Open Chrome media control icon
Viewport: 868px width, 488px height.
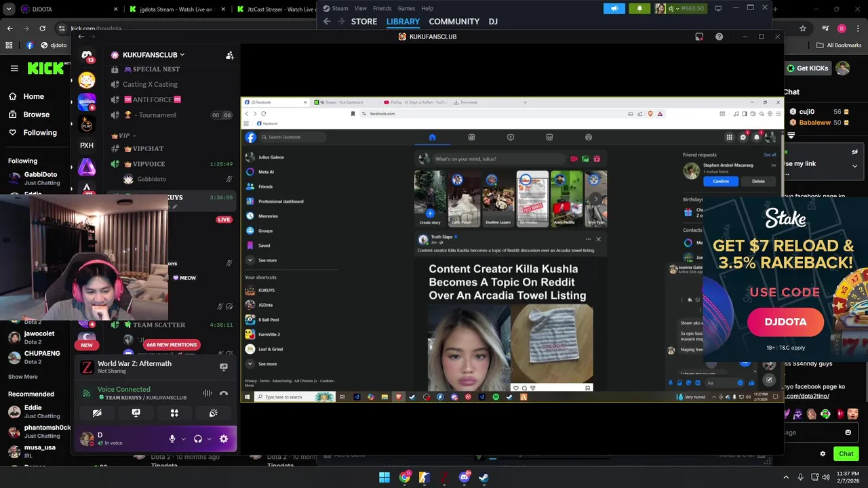(x=825, y=28)
